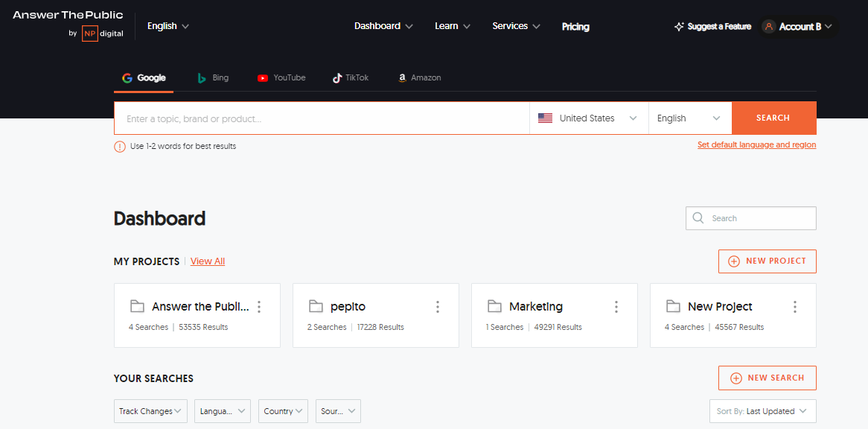Open the three-dot menu for pepito project

click(438, 307)
